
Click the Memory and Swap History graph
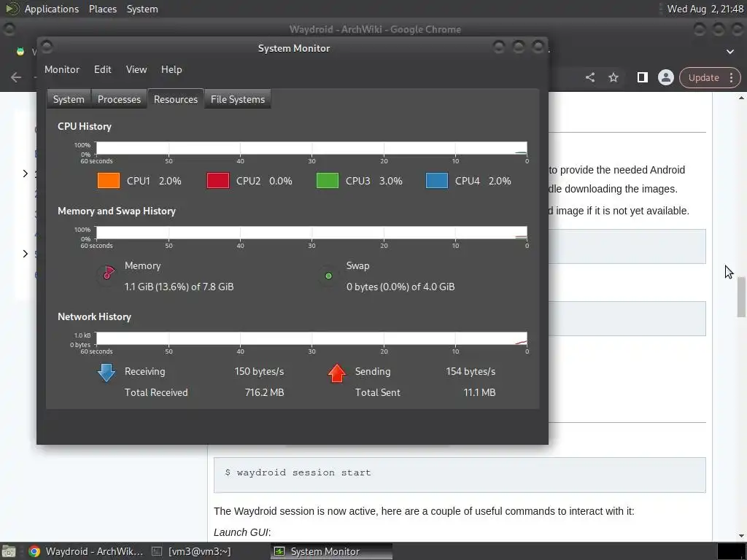point(311,233)
